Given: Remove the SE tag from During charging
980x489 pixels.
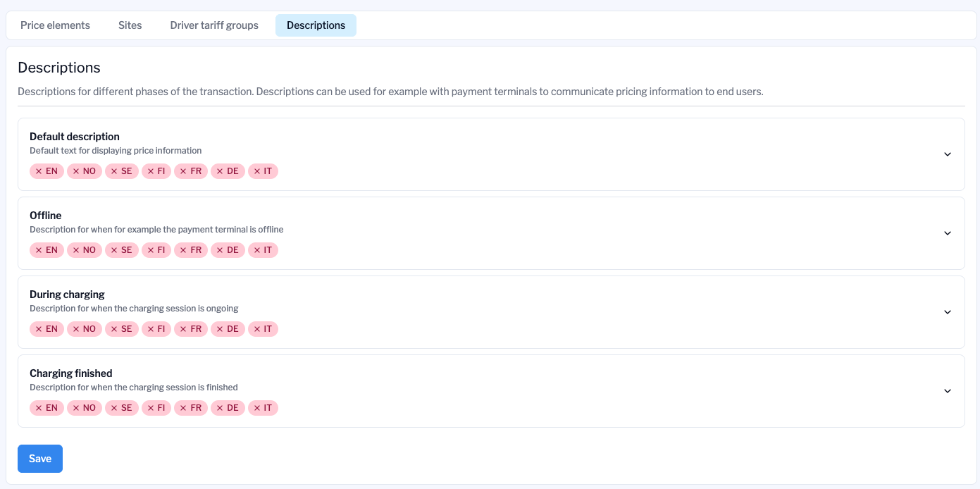Looking at the screenshot, I should coord(115,328).
